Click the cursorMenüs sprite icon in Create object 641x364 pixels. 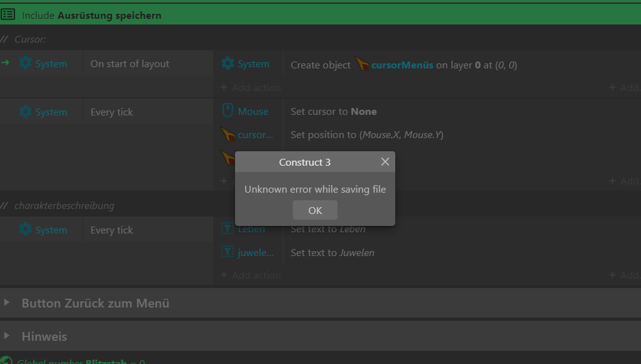pyautogui.click(x=362, y=64)
